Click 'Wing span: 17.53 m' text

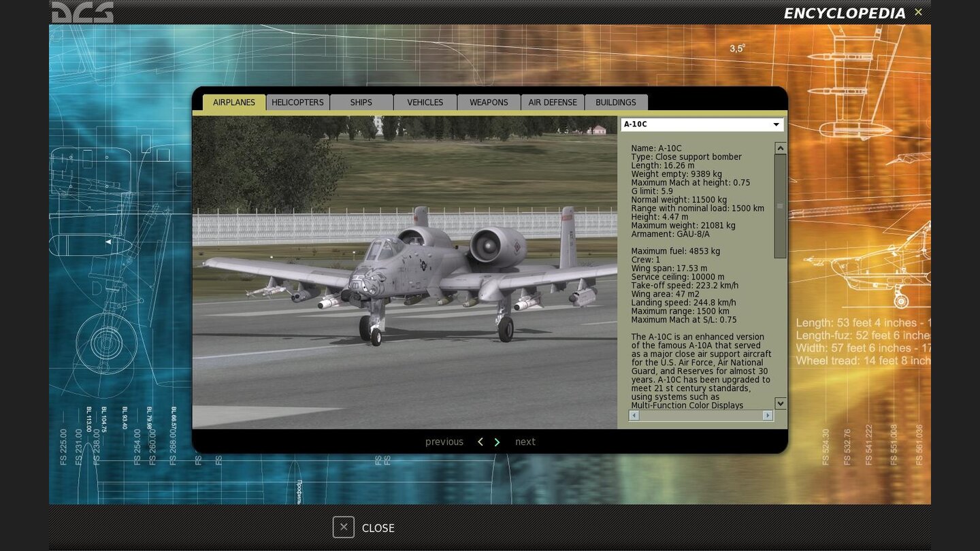[x=669, y=268]
